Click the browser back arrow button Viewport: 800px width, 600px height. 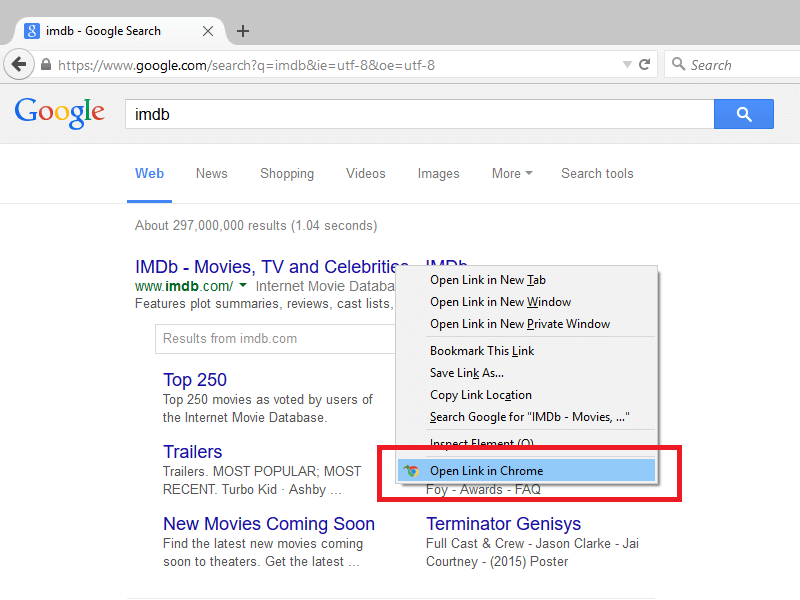[x=19, y=65]
